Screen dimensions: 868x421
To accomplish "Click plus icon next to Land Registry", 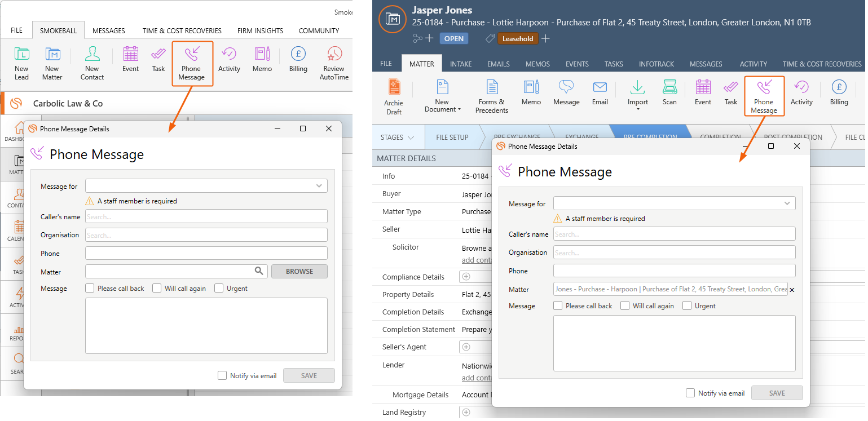I will [x=466, y=413].
